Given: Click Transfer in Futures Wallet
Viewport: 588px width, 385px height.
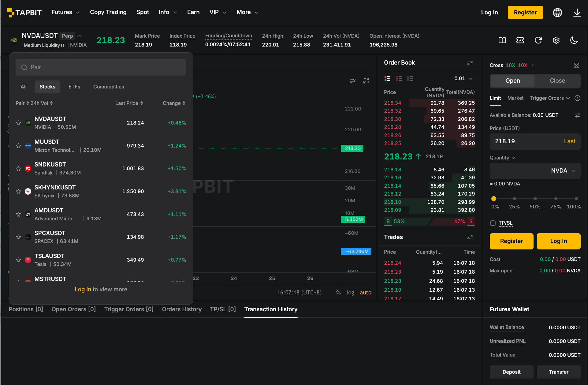Looking at the screenshot, I should click(559, 372).
